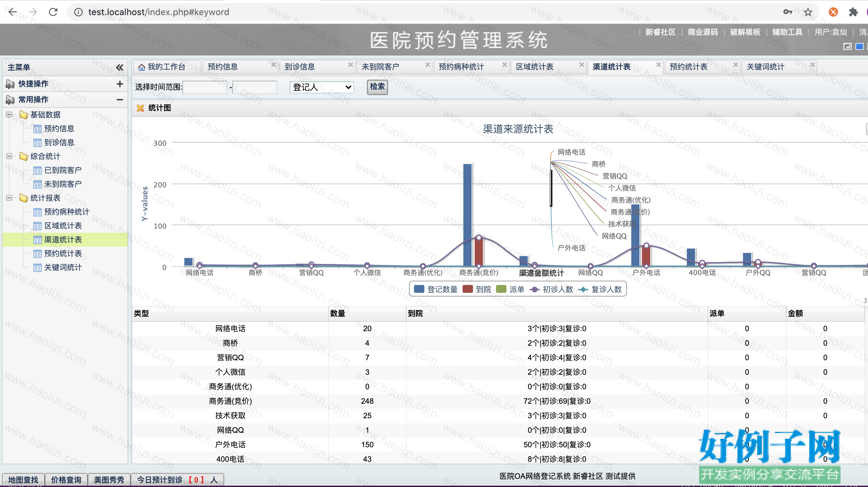868x487 pixels.
Task: Click the 快捷操作 section icon
Action: (x=10, y=84)
